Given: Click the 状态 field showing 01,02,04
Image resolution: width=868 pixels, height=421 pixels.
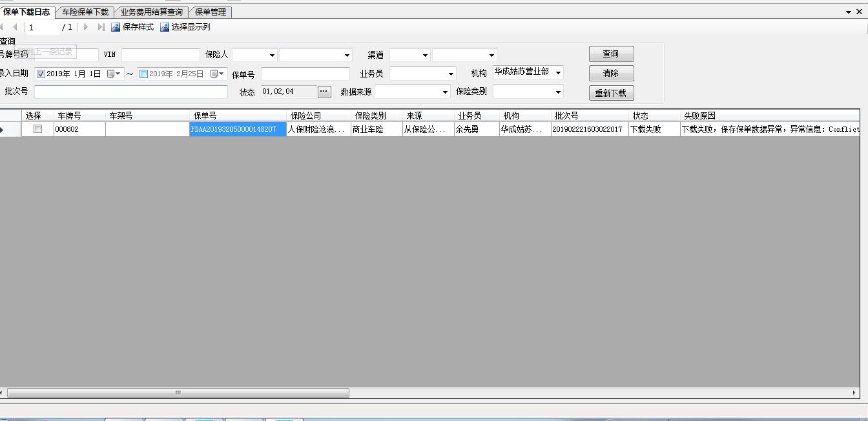Looking at the screenshot, I should click(288, 92).
